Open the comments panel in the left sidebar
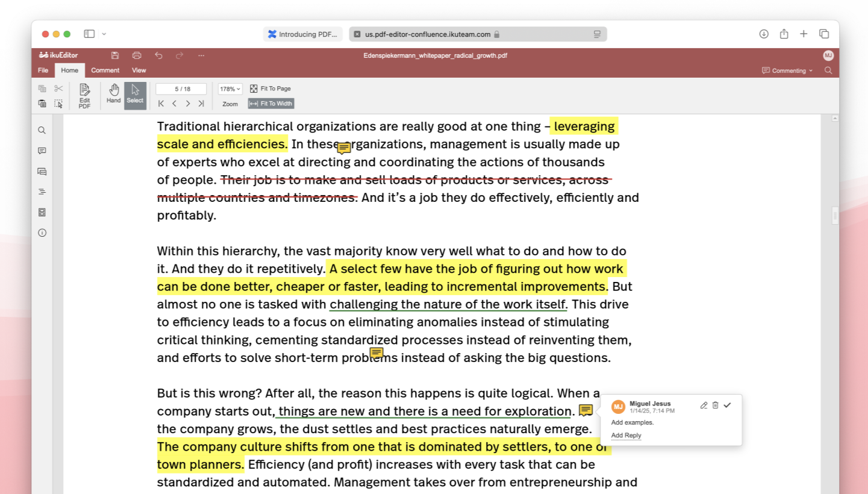This screenshot has width=868, height=494. pos(42,151)
